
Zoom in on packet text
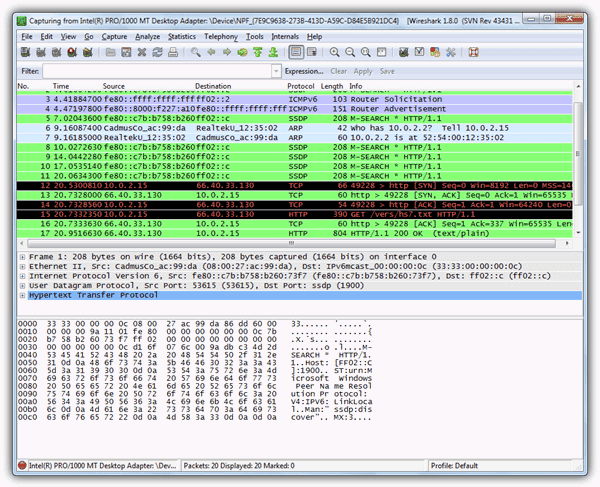click(x=334, y=52)
